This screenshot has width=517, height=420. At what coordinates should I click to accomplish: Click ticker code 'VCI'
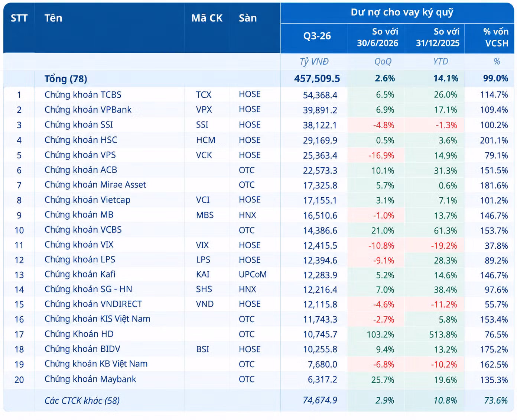[203, 200]
